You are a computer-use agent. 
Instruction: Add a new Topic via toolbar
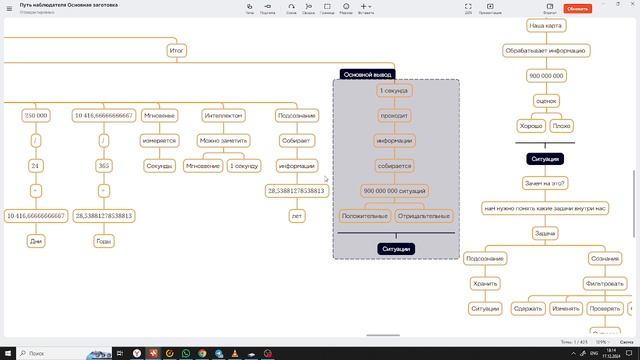tap(249, 8)
